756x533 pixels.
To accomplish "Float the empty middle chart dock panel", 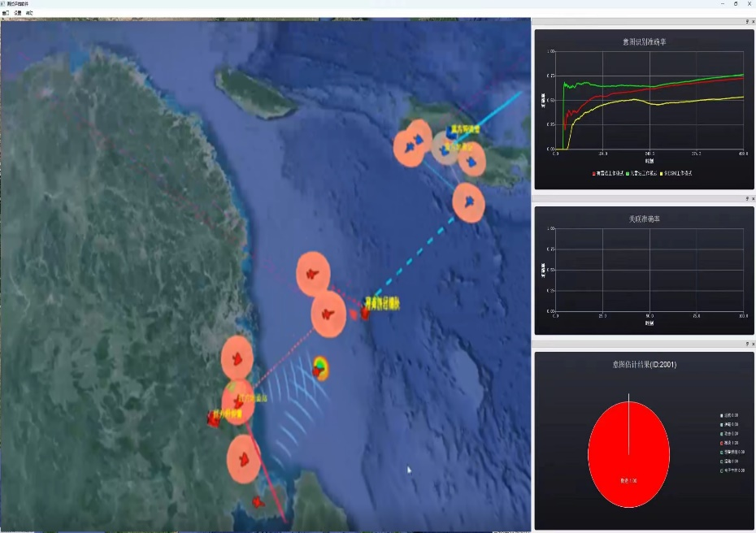I will pyautogui.click(x=746, y=198).
